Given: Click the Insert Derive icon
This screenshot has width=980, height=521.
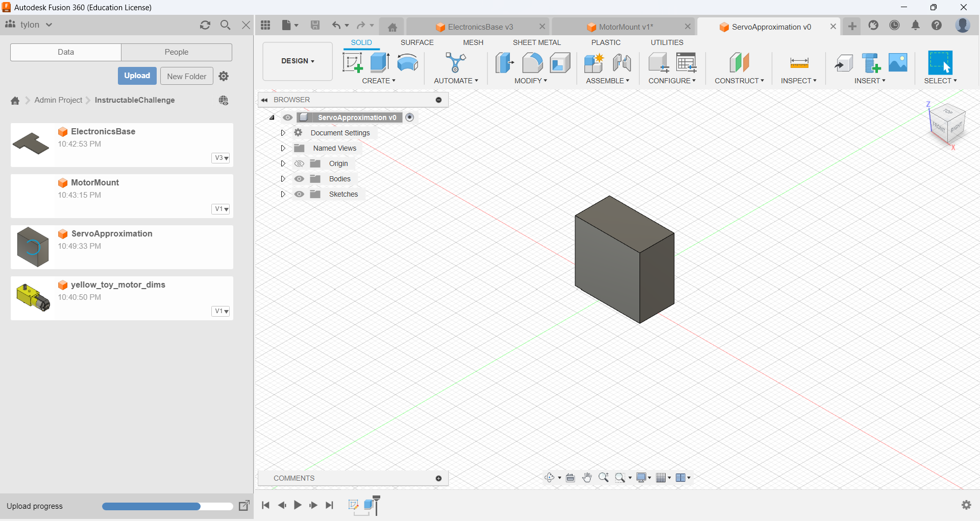Looking at the screenshot, I should [844, 63].
